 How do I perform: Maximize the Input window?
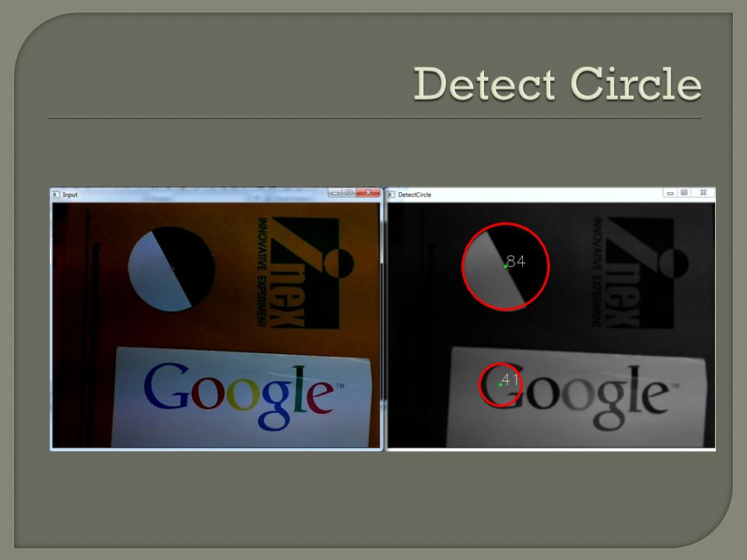349,193
